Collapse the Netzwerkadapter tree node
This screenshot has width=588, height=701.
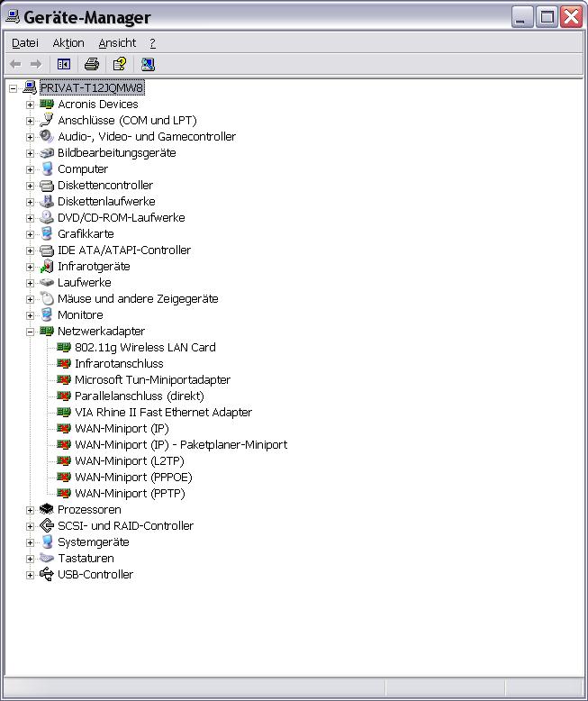(x=30, y=332)
